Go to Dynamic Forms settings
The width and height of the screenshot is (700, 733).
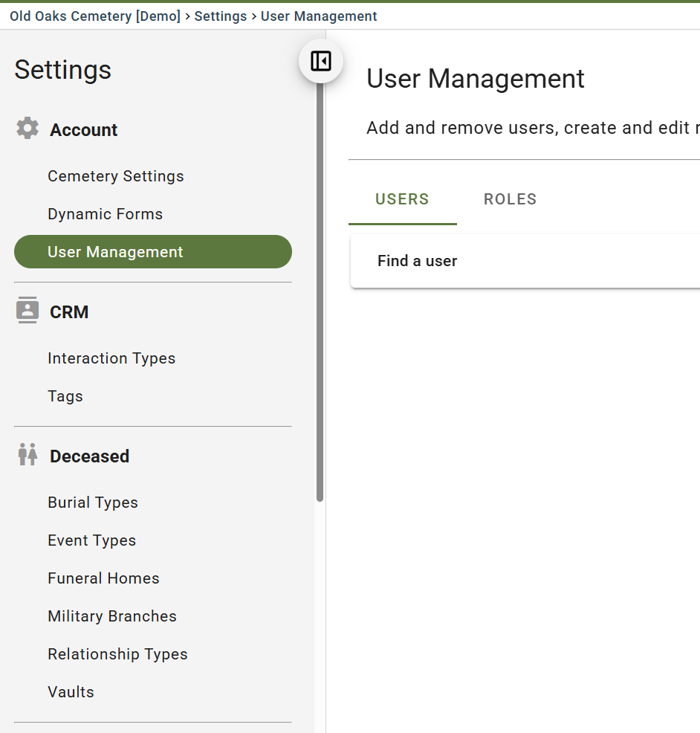click(x=105, y=214)
